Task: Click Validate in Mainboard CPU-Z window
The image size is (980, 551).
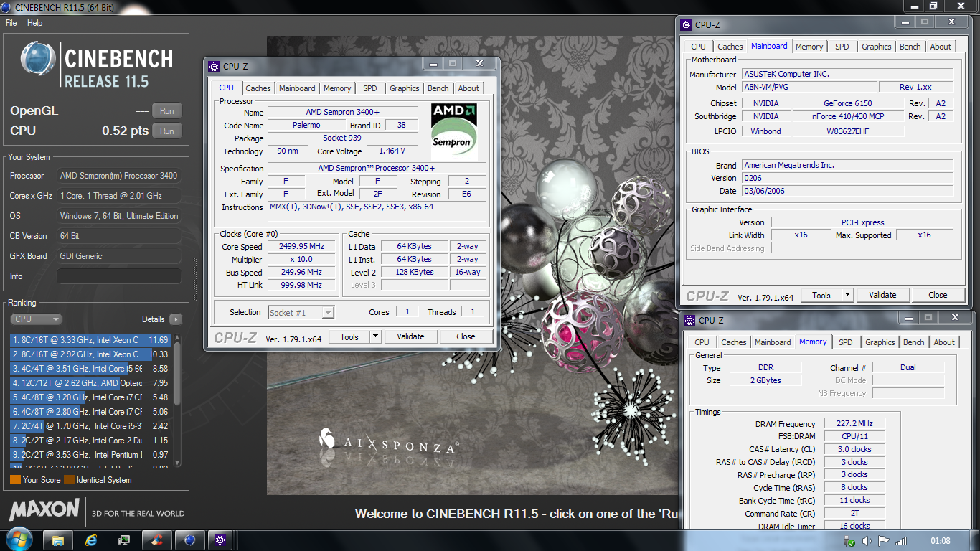Action: 882,295
